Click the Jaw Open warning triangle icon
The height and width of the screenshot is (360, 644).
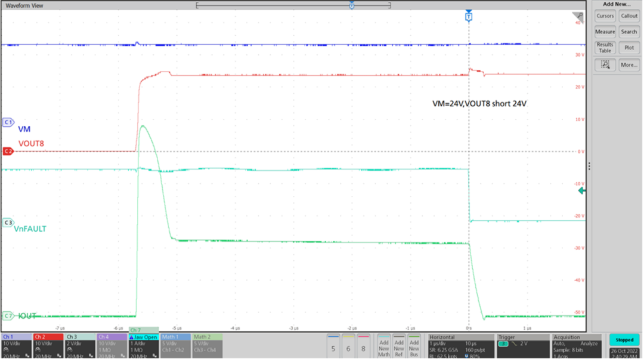click(132, 337)
